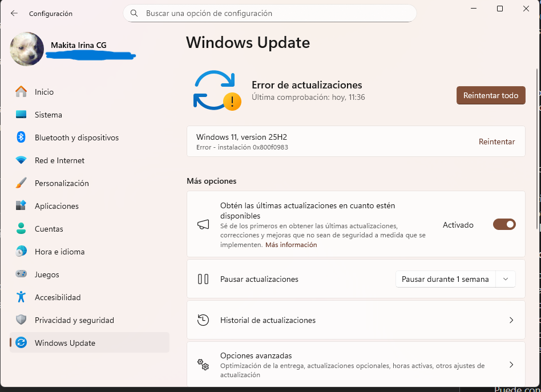Click the Error de actualizaciones heading
Image resolution: width=541 pixels, height=392 pixels.
[x=306, y=85]
